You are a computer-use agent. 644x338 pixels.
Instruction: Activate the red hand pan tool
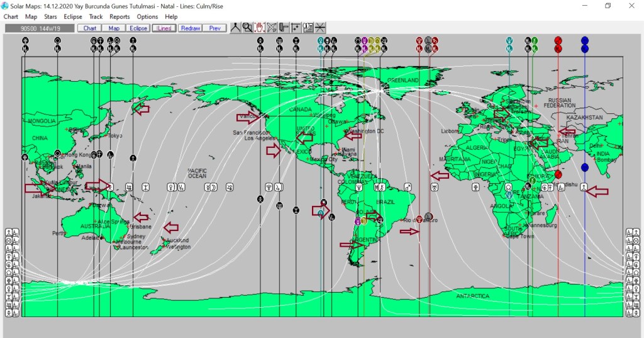pyautogui.click(x=259, y=28)
